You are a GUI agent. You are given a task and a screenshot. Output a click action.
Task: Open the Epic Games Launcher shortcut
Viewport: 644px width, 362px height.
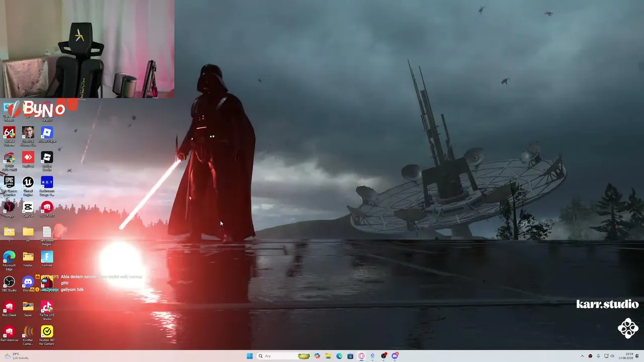[x=9, y=186]
